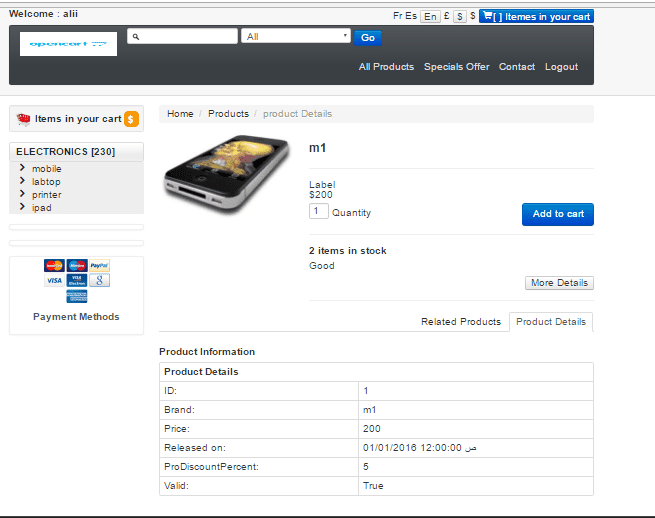Expand the labtop category chevron
The width and height of the screenshot is (655, 518).
22,181
